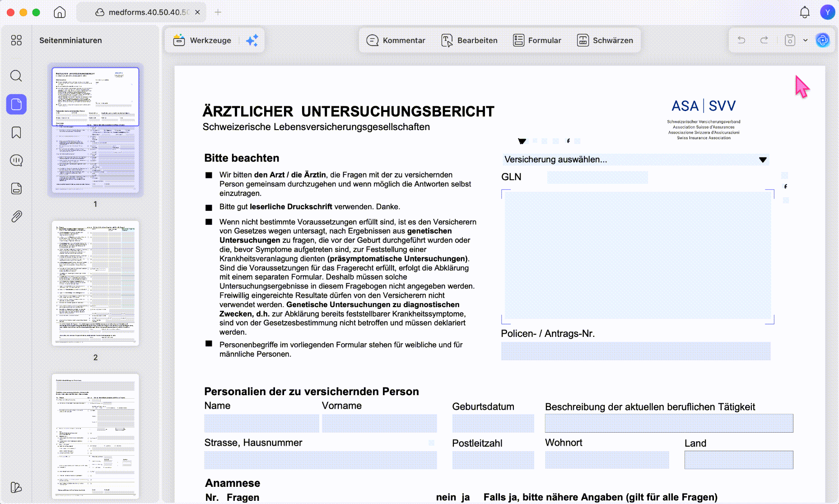The height and width of the screenshot is (504, 839).
Task: Open the bookmarks panel icon
Action: [x=16, y=132]
